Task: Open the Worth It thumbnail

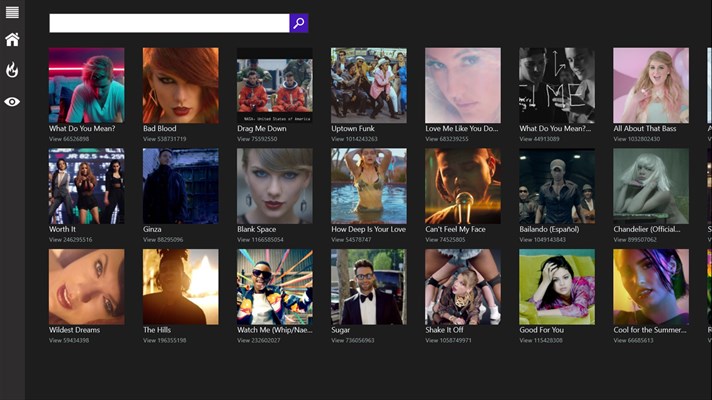Action: coord(86,186)
